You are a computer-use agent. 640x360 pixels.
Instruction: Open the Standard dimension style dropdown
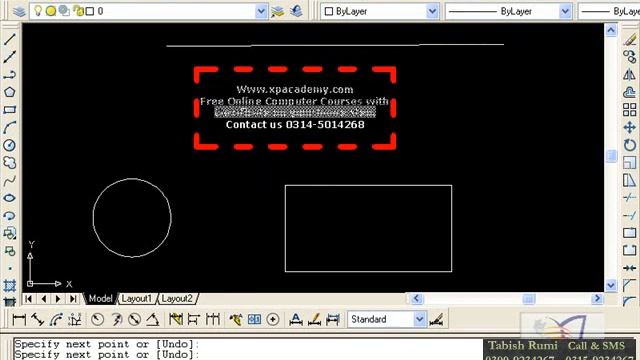[x=420, y=319]
